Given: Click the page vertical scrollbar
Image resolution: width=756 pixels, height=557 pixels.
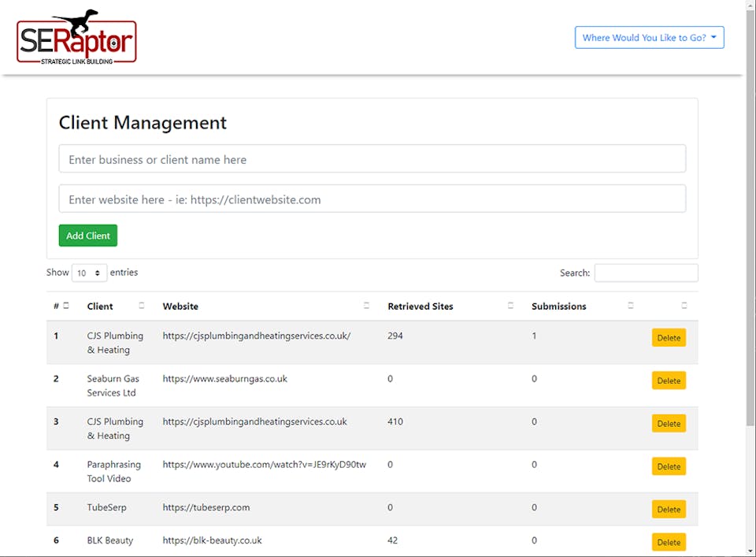Looking at the screenshot, I should (750, 236).
